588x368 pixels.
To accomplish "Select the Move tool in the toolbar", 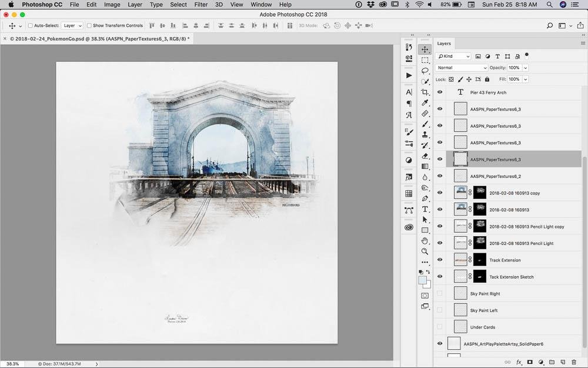I will 425,49.
